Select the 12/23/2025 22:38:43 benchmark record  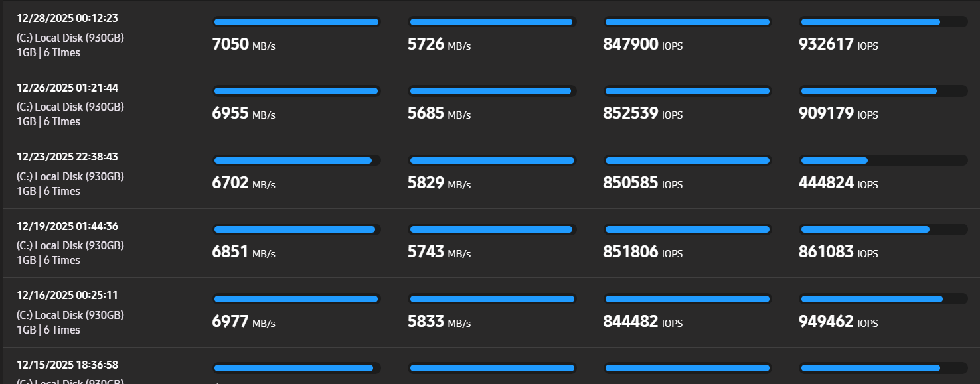pyautogui.click(x=491, y=174)
